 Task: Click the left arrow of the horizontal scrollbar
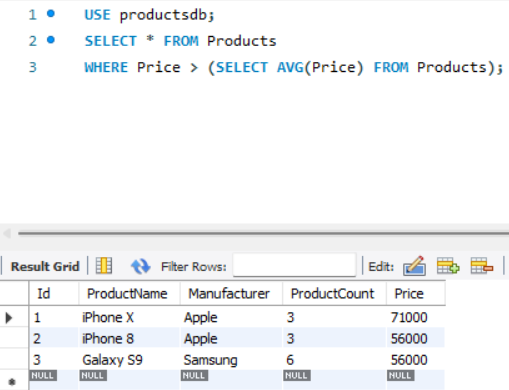7,233
